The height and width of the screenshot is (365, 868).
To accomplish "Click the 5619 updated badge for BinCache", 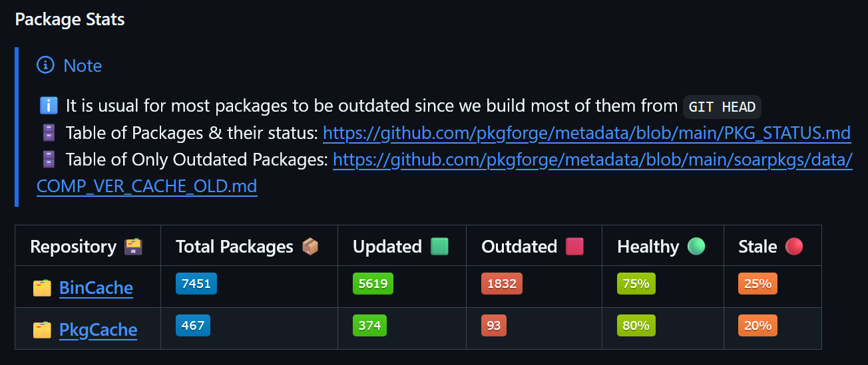I will (373, 284).
